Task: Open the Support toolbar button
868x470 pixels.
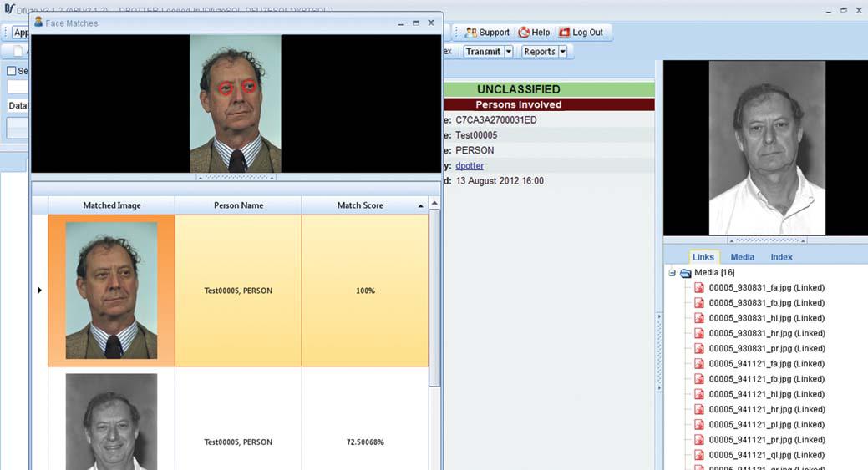Action: coord(487,32)
